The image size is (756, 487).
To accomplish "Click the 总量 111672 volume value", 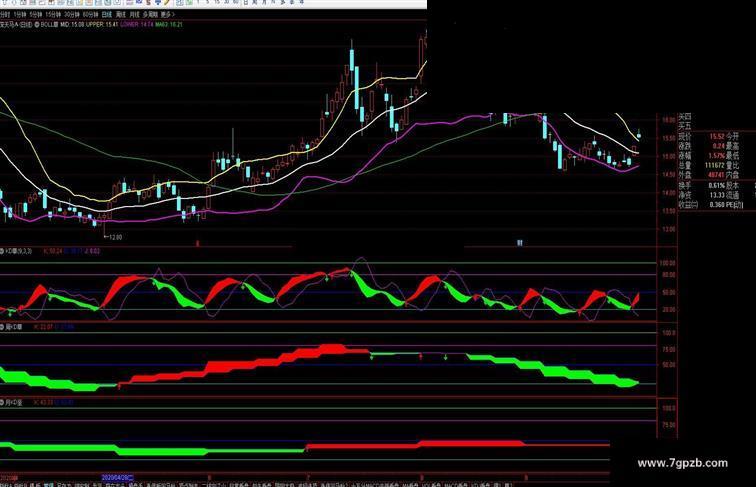I will (x=715, y=165).
